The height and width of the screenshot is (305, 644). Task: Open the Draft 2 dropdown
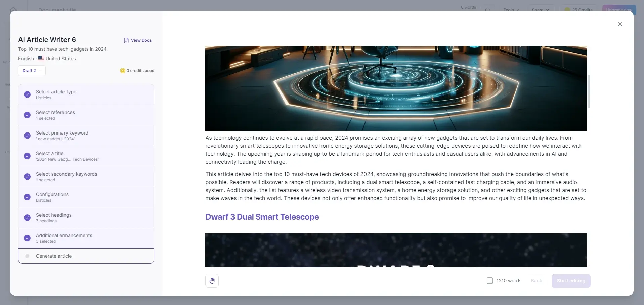(32, 71)
